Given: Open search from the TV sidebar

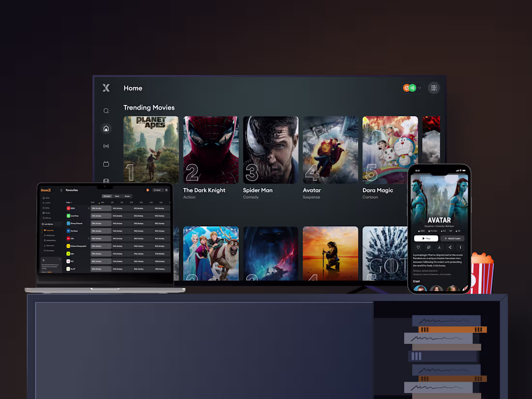Looking at the screenshot, I should tap(106, 111).
